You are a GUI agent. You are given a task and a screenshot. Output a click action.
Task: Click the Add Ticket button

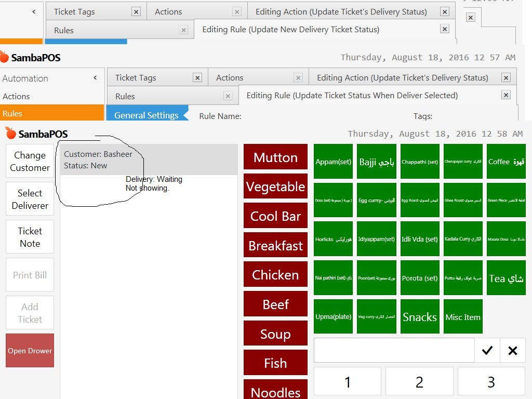point(30,313)
